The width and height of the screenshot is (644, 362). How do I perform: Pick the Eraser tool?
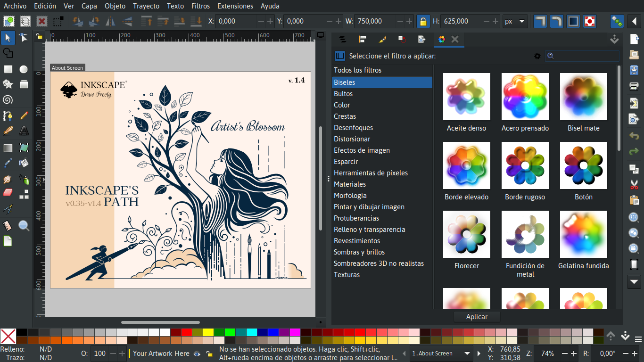pyautogui.click(x=8, y=193)
